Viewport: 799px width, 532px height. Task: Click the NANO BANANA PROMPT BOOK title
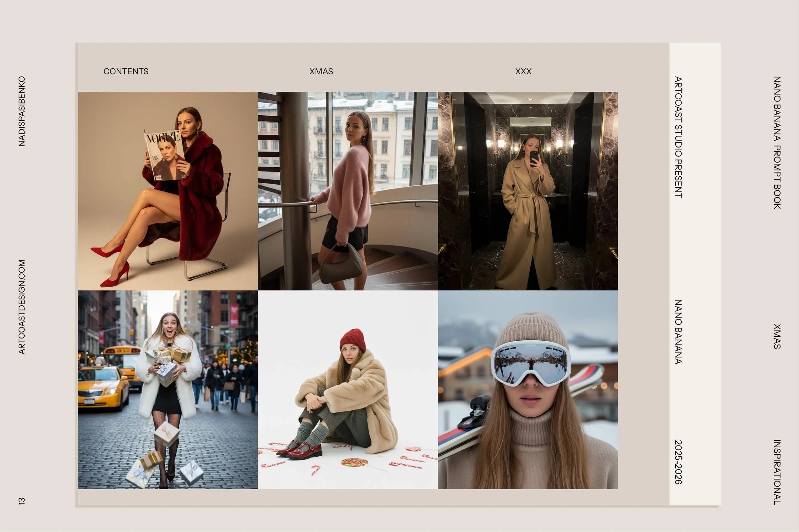(x=777, y=142)
